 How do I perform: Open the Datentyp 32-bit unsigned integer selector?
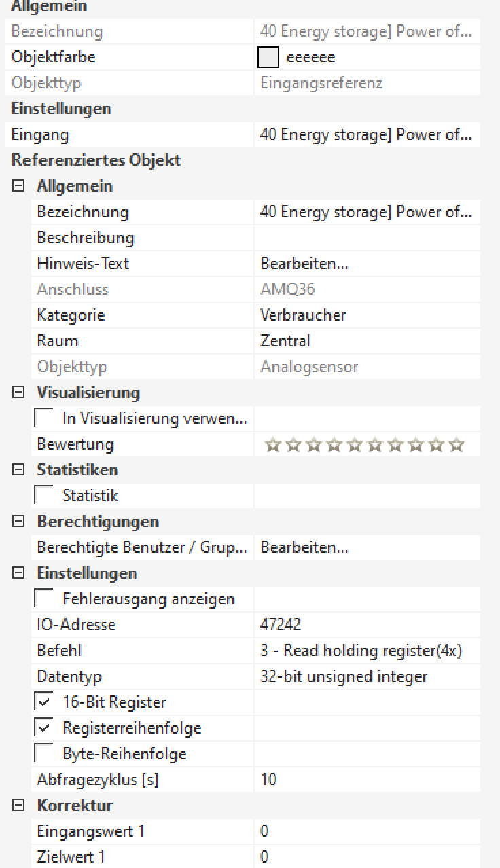pos(367,676)
